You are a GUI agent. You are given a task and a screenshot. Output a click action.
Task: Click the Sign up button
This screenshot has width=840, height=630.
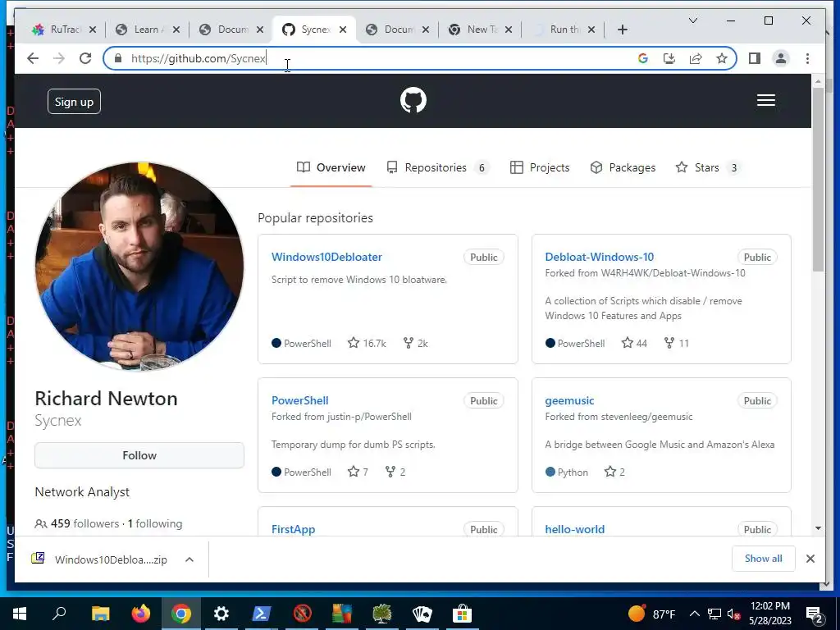pos(74,101)
